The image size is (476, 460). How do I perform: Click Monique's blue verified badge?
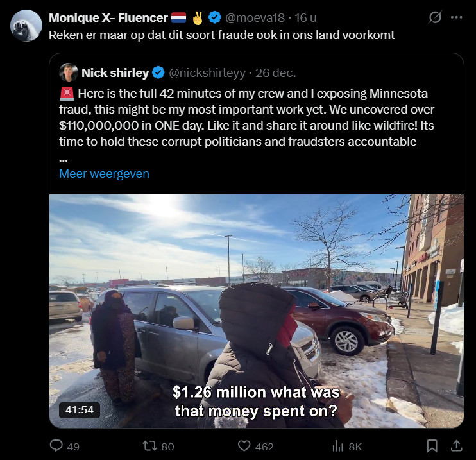pos(215,17)
